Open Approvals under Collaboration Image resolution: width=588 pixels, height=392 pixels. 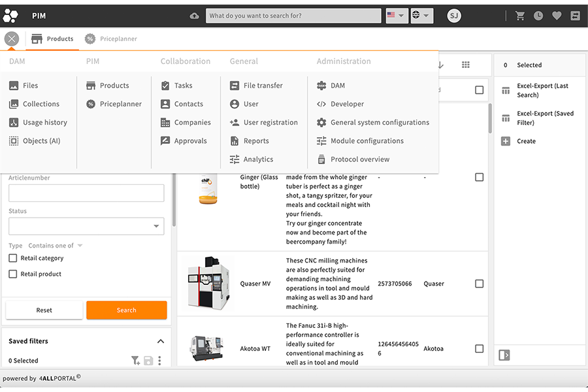pyautogui.click(x=184, y=140)
